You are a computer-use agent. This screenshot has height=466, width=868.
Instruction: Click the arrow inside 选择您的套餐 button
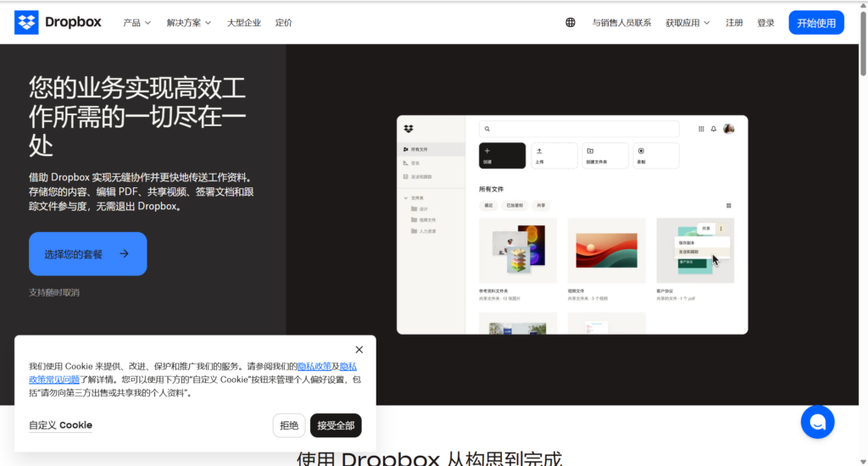(125, 254)
